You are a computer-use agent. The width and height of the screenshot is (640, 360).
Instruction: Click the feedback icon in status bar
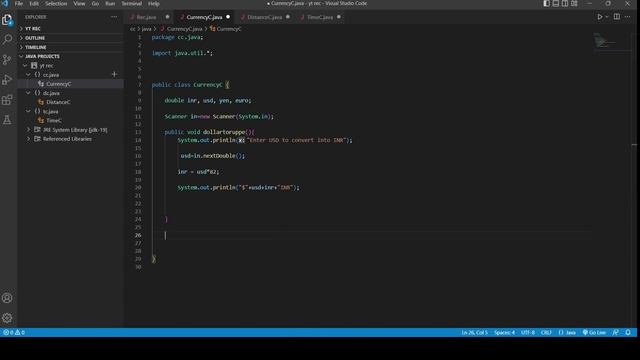[616, 332]
